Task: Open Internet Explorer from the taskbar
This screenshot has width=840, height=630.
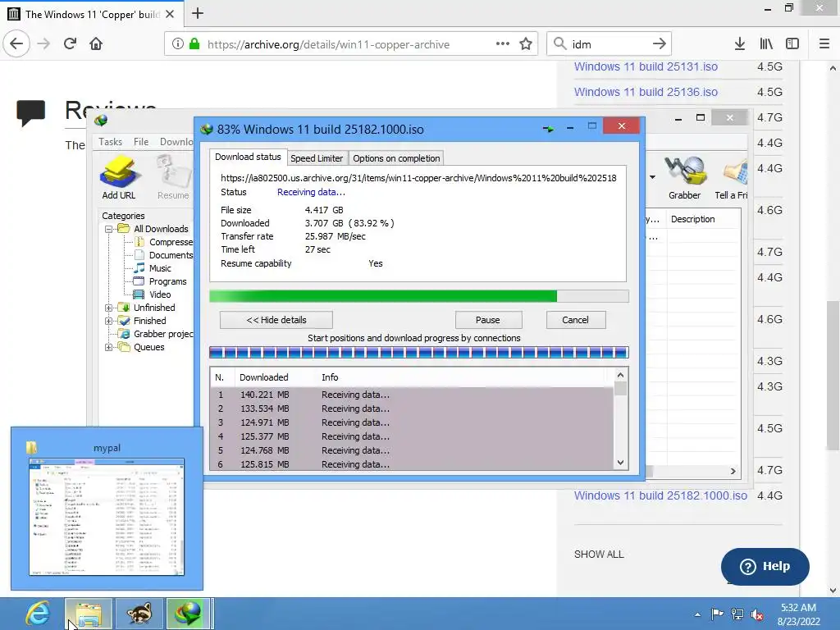Action: point(37,614)
